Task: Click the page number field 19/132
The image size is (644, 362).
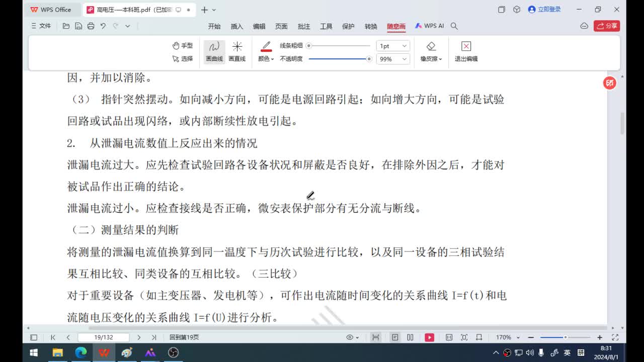Action: point(104,337)
